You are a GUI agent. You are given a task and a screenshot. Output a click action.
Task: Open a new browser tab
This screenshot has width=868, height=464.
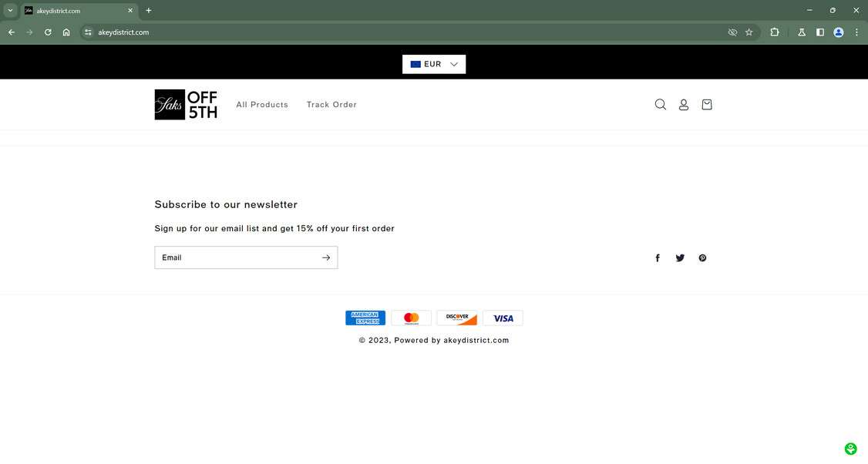pos(148,11)
